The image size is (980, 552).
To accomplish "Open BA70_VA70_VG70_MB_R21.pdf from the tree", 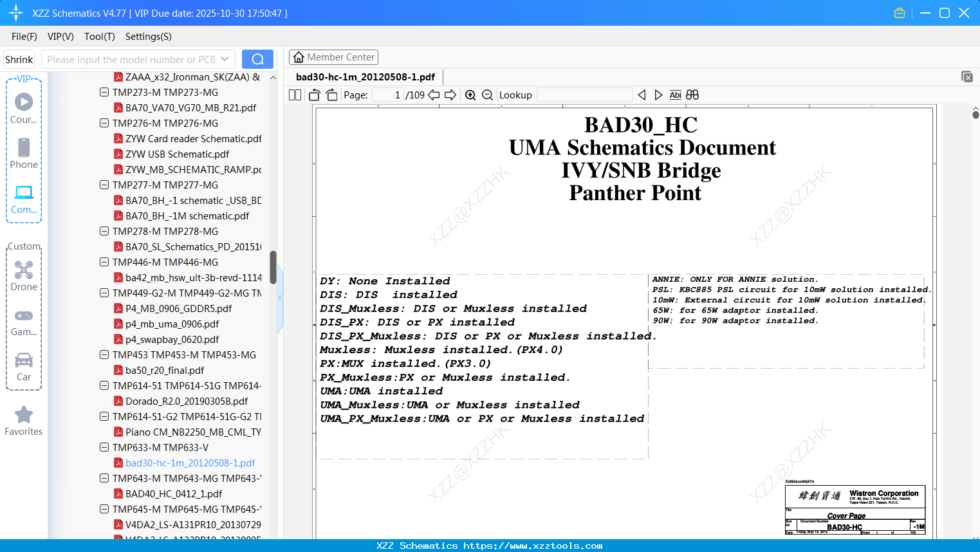I will coord(190,108).
